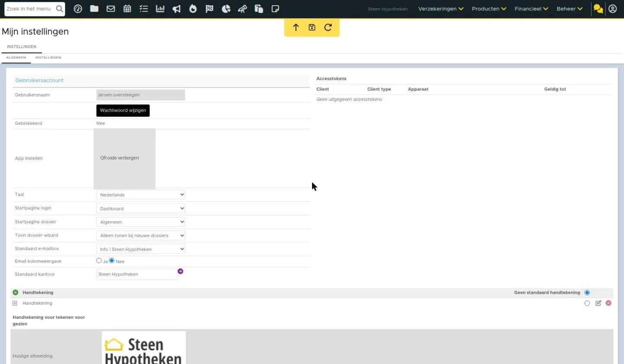
Task: Click the refresh icon in yellow toolbar
Action: [328, 27]
